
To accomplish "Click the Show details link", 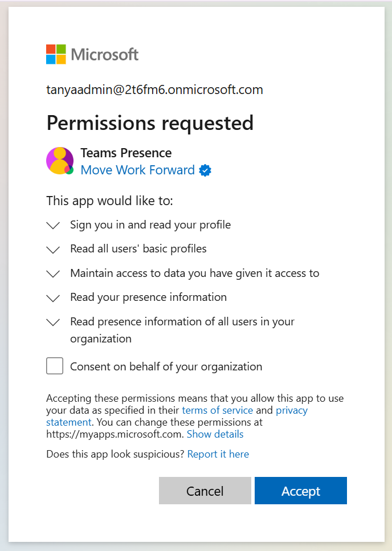I will (x=215, y=434).
